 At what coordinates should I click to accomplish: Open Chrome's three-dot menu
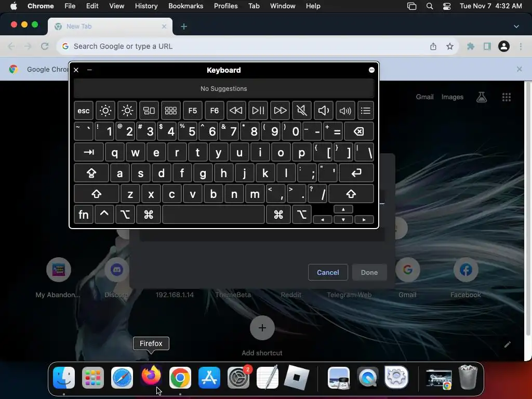(x=521, y=46)
